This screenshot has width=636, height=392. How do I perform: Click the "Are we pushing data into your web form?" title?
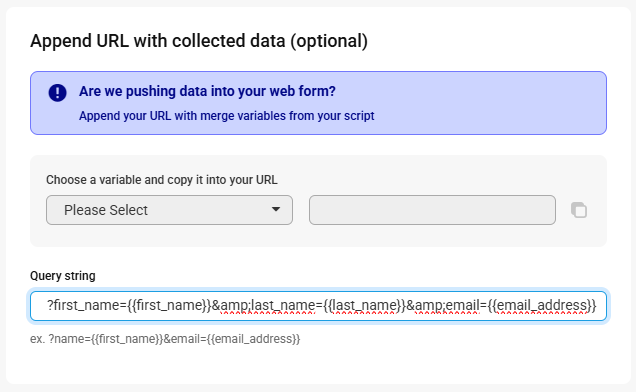(207, 91)
